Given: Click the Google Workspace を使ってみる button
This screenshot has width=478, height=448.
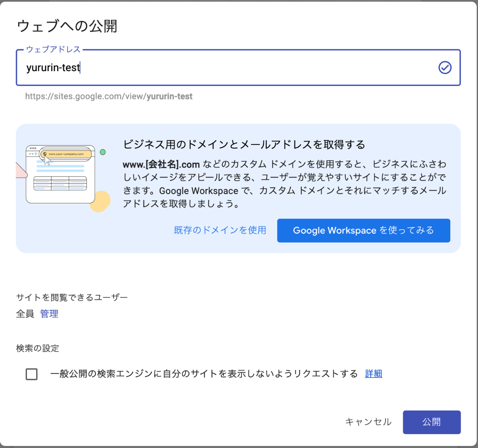Looking at the screenshot, I should click(x=364, y=231).
